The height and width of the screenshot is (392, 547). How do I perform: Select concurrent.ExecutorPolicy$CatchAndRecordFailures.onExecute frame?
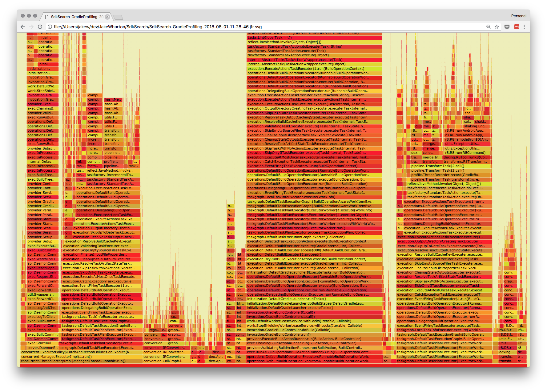(81, 352)
